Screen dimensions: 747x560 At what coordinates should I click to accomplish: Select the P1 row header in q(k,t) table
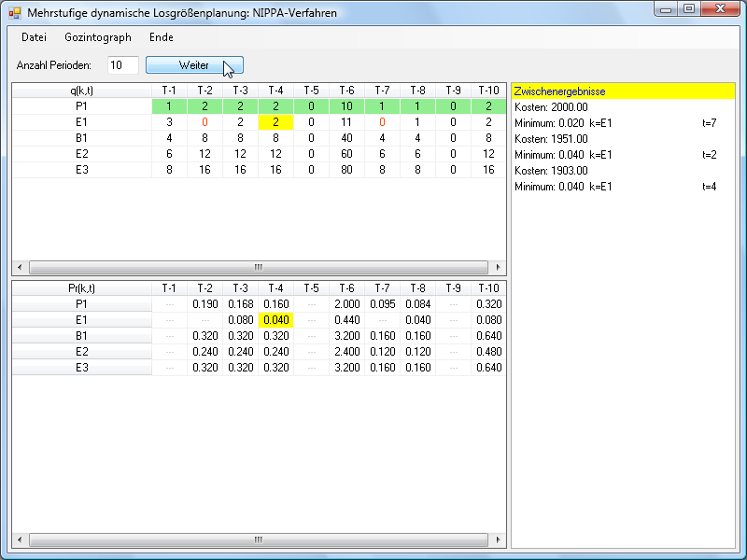tap(81, 106)
